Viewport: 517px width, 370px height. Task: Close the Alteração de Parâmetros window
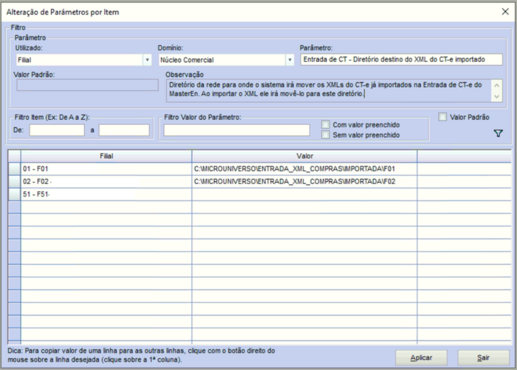505,12
